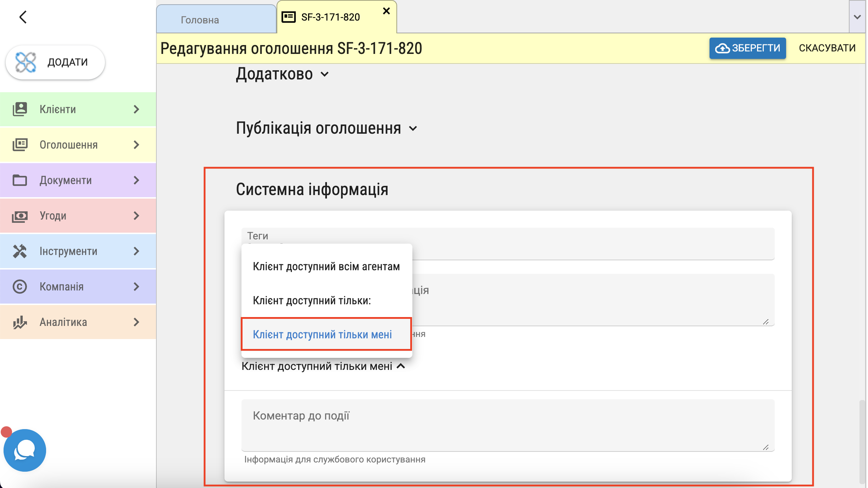Click the Клієнти contacts icon
This screenshot has height=488, width=868.
(20, 109)
